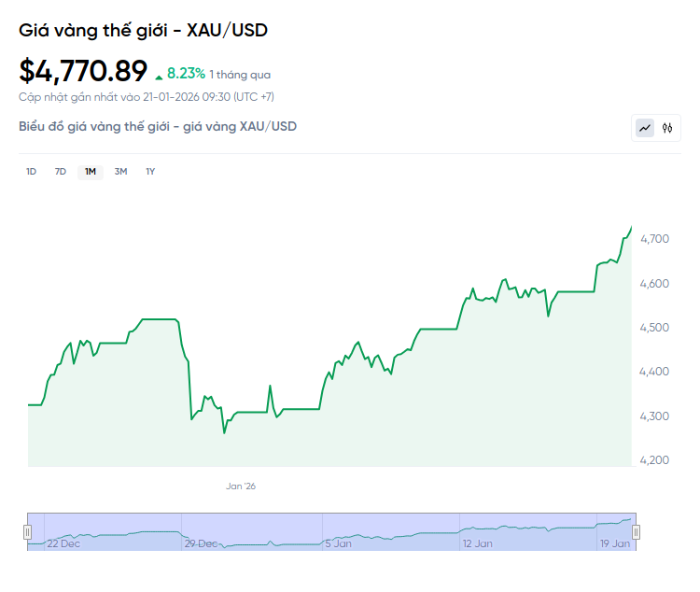Image resolution: width=700 pixels, height=592 pixels.
Task: Click the 29 Dec navigator label
Action: [201, 543]
